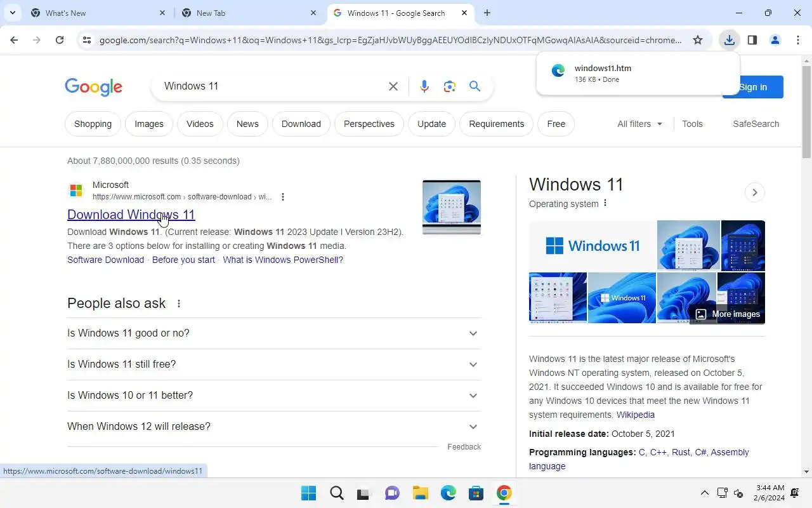Select the Requirements filter chip
Image resolution: width=812 pixels, height=508 pixels.
coord(497,124)
